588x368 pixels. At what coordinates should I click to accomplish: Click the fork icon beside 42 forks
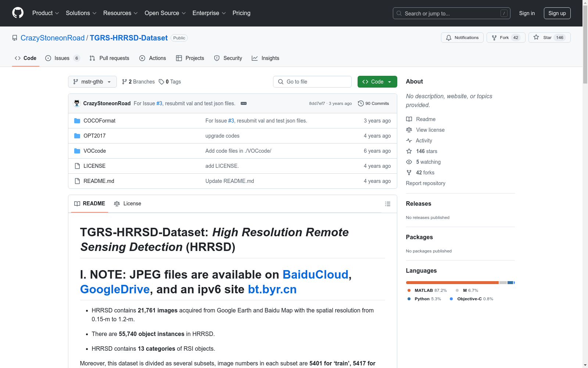(409, 173)
